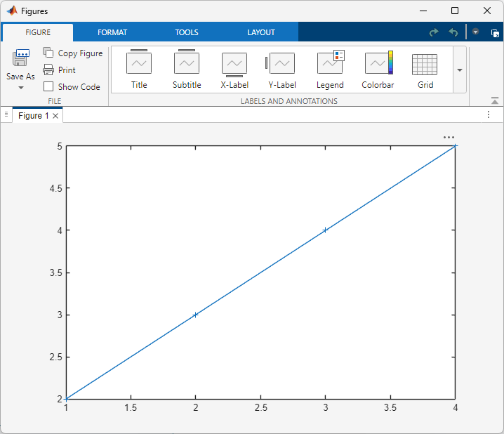Add a Title to the plot
Viewport: 504px width, 434px height.
139,70
